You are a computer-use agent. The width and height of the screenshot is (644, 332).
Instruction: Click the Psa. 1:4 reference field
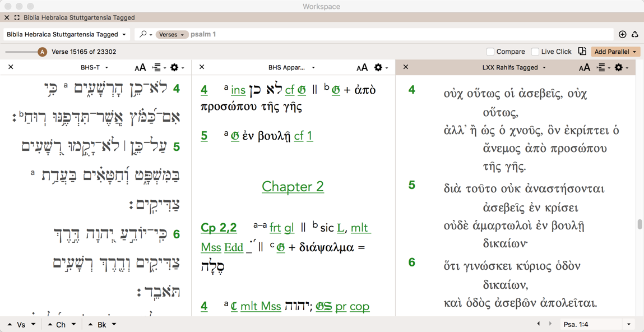click(x=591, y=324)
